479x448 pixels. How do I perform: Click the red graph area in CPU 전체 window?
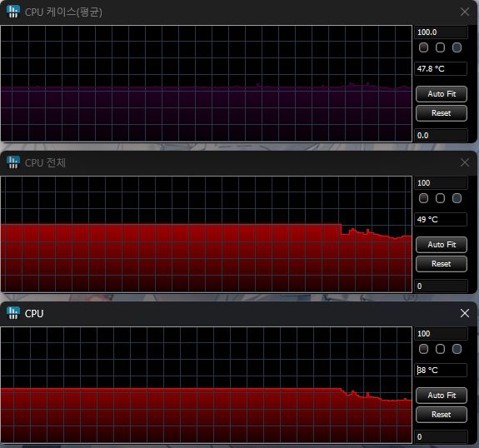click(x=207, y=258)
